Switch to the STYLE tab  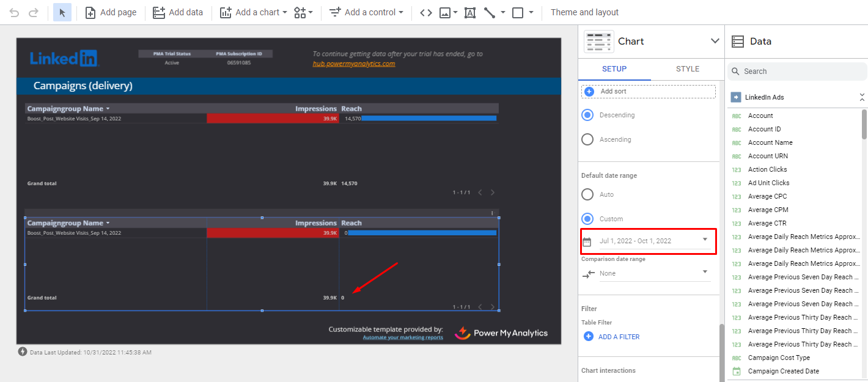click(x=687, y=69)
